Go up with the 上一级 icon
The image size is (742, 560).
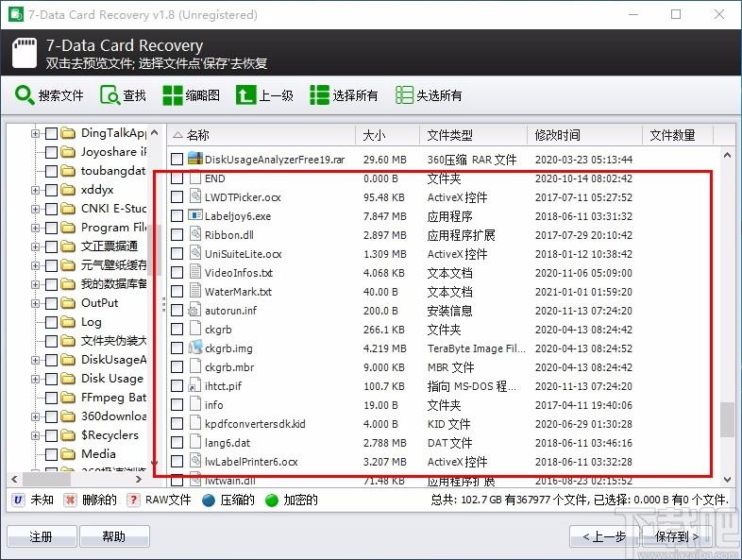tap(245, 95)
